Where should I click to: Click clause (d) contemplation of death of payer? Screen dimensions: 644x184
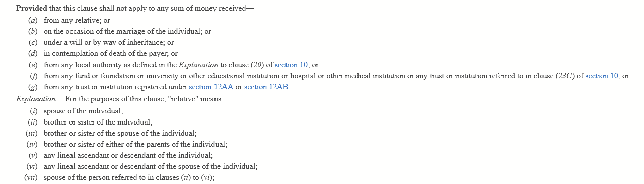click(111, 53)
